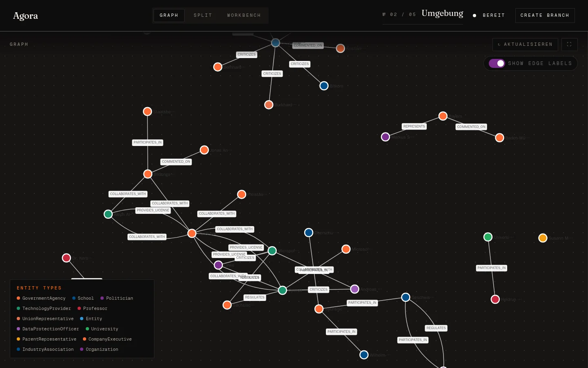Click the GovernmentAgency legend color dot
588x368 pixels.
coord(18,298)
